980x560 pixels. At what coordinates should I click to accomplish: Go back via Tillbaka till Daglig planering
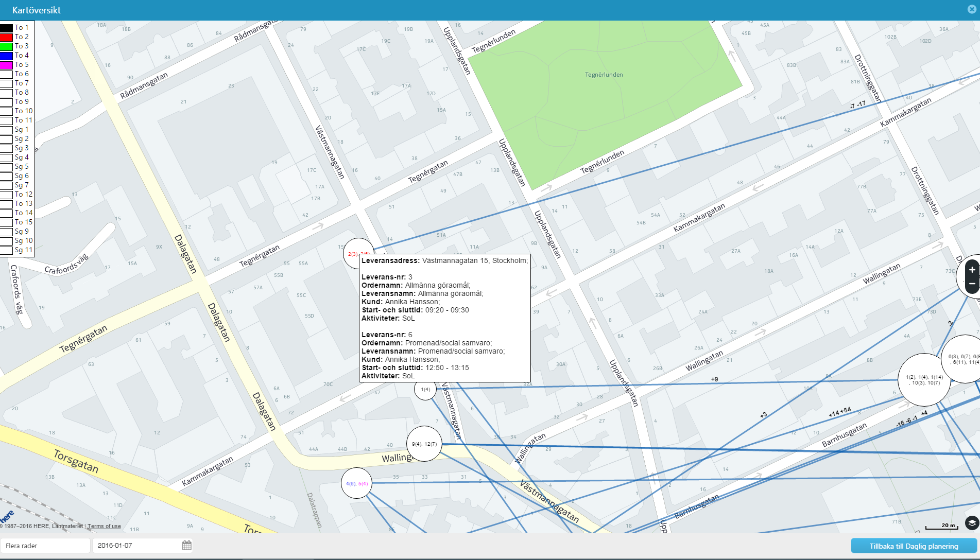[914, 546]
